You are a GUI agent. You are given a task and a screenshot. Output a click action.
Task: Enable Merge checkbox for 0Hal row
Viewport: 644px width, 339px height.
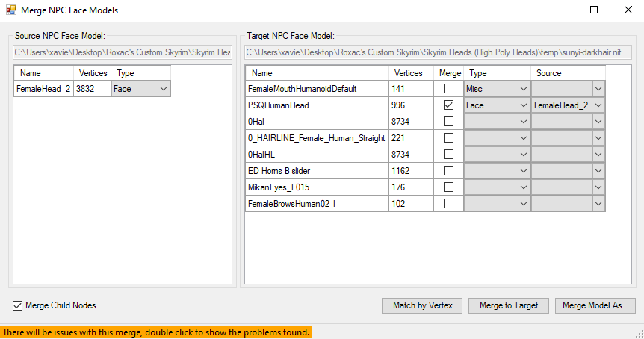pyautogui.click(x=448, y=122)
